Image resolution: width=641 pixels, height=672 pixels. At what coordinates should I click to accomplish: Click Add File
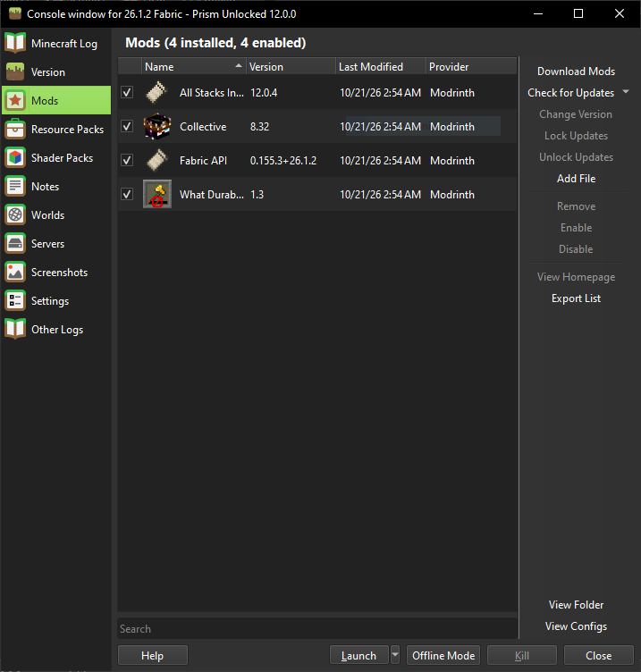click(x=576, y=179)
